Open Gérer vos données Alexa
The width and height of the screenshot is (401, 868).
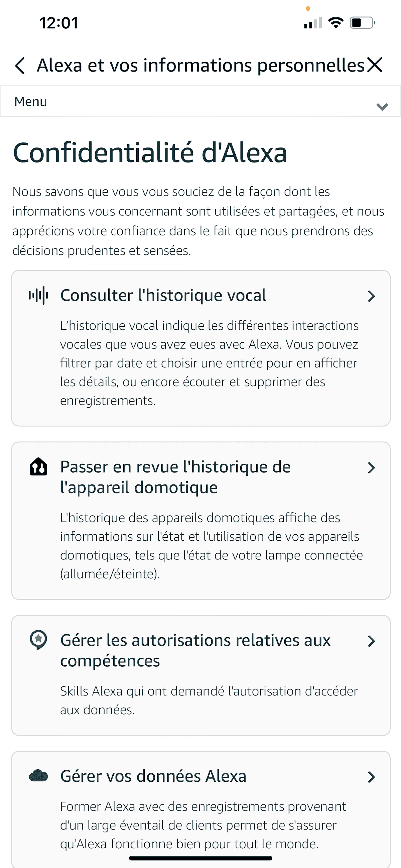tap(153, 776)
